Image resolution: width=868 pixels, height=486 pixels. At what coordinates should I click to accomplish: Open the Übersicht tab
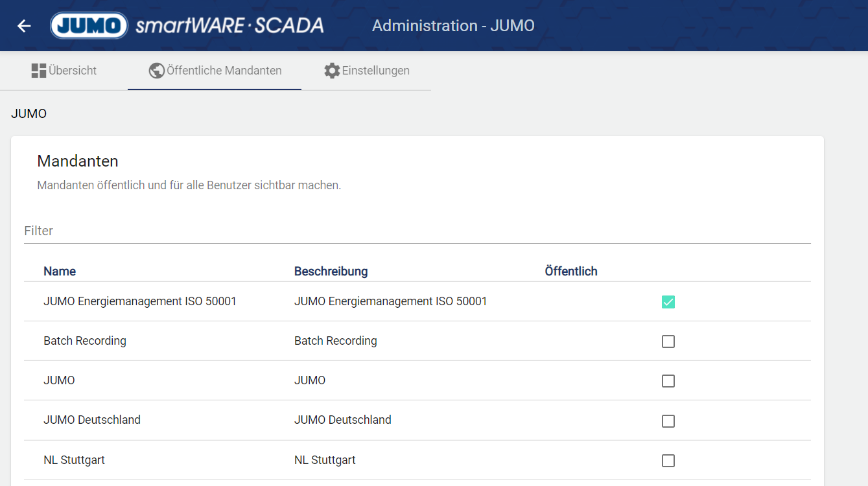pos(64,71)
